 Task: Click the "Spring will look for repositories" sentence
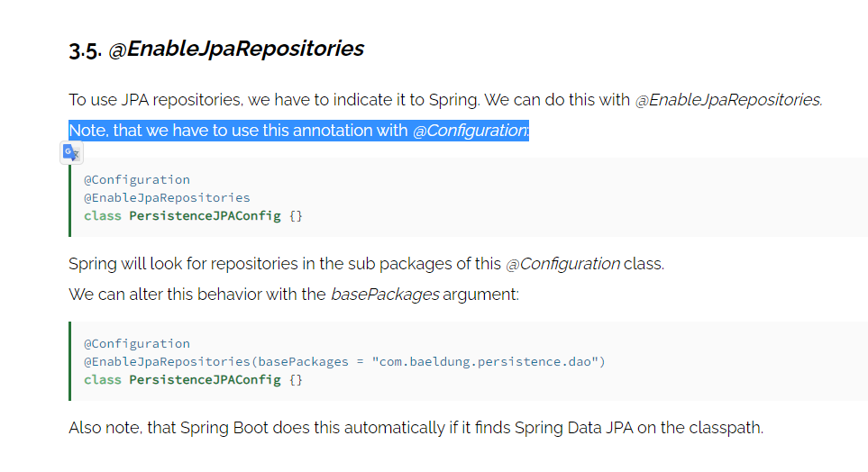point(284,264)
